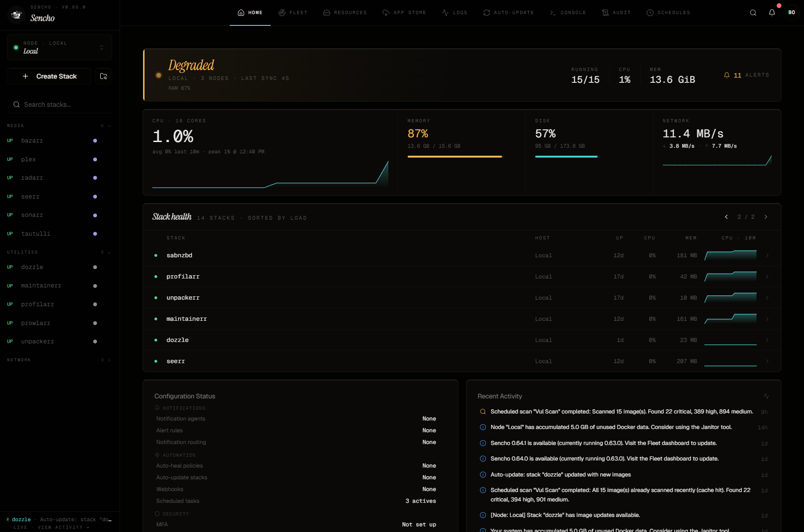Click the network throughput chart
Viewport: 804px width, 532px height.
point(717,160)
